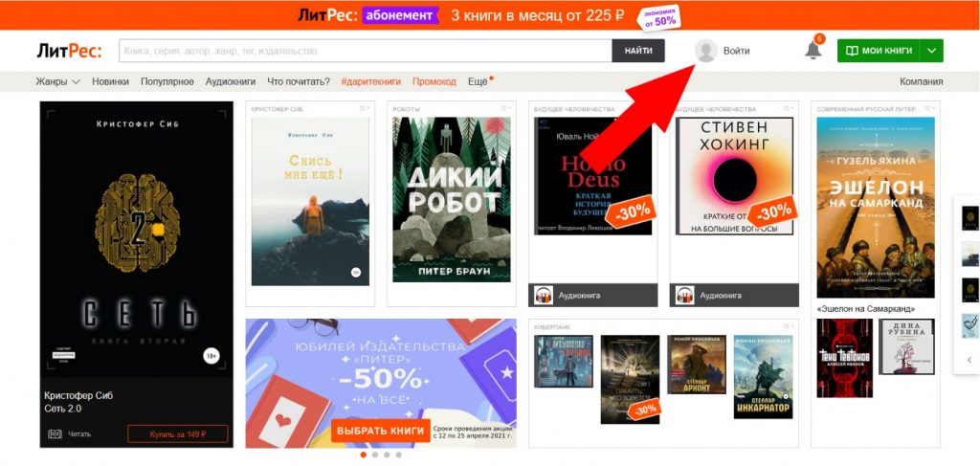The width and height of the screenshot is (980, 466).
Task: Click the user avatar icon beside Войти
Action: (706, 51)
